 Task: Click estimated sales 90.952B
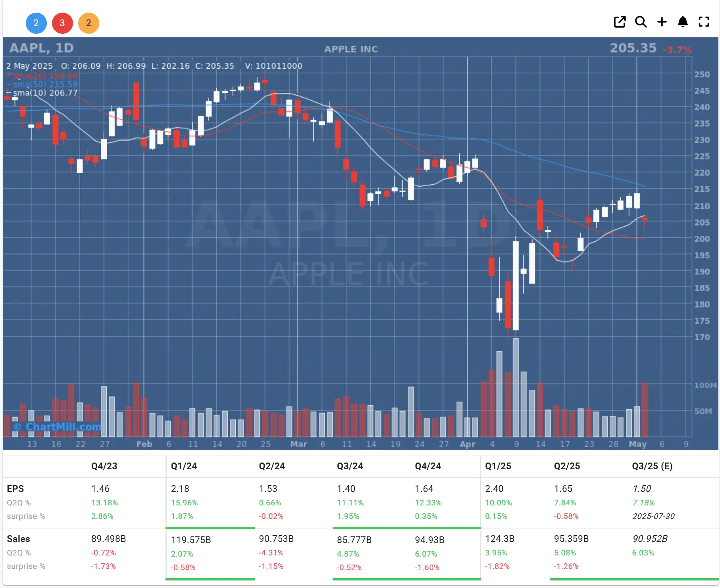point(650,539)
